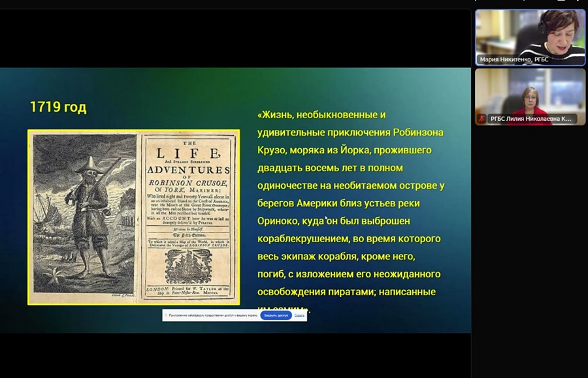Select Лилия Николаевна's video tile
Screen dimensions: 588x378
click(x=530, y=91)
